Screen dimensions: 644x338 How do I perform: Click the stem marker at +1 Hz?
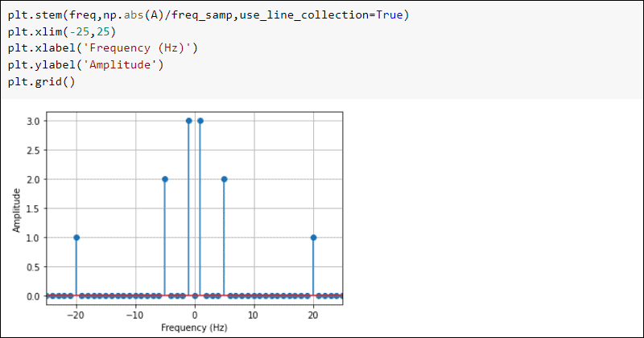coord(200,122)
